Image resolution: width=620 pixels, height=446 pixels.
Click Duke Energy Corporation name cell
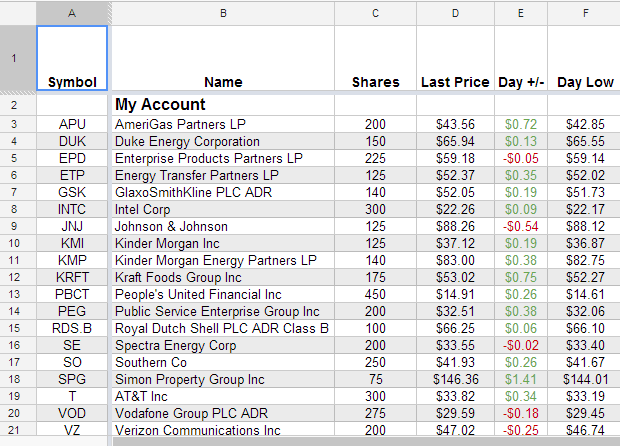coord(223,141)
